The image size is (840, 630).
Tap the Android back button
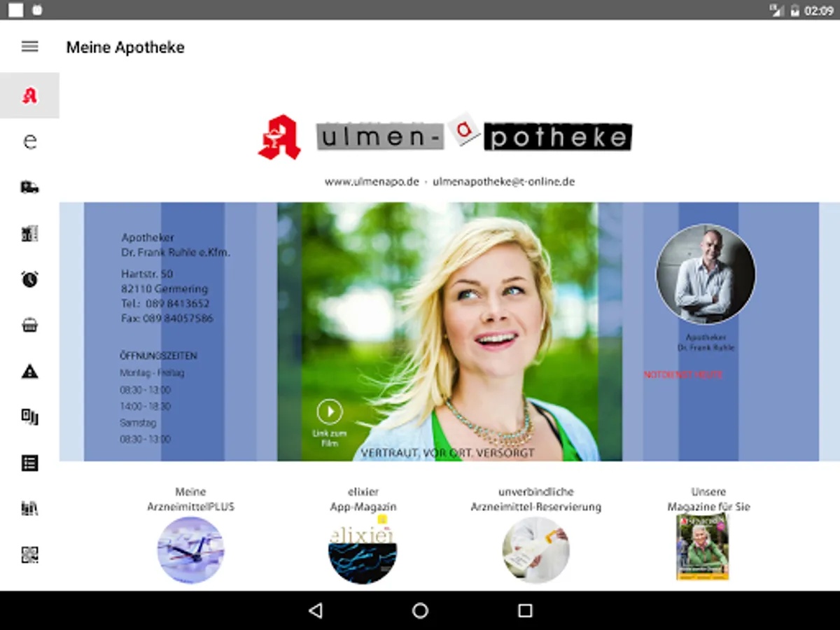tap(315, 610)
